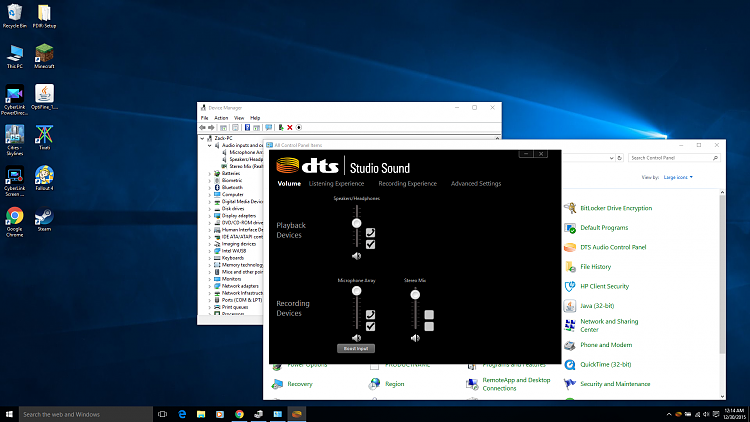Mute the Stereo Mix recording device
This screenshot has width=750, height=422.
[x=415, y=338]
